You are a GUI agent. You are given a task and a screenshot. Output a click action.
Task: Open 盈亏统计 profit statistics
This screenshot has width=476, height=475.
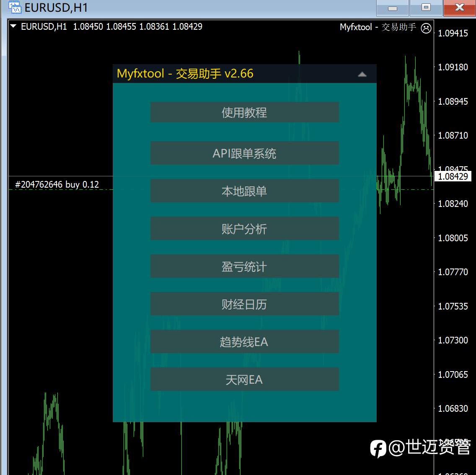click(244, 266)
